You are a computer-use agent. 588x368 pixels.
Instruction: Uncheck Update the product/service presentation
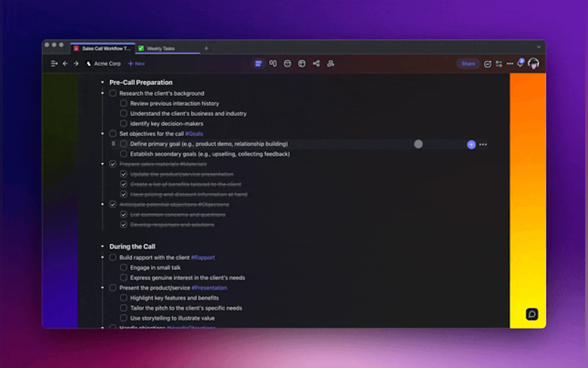(x=123, y=174)
